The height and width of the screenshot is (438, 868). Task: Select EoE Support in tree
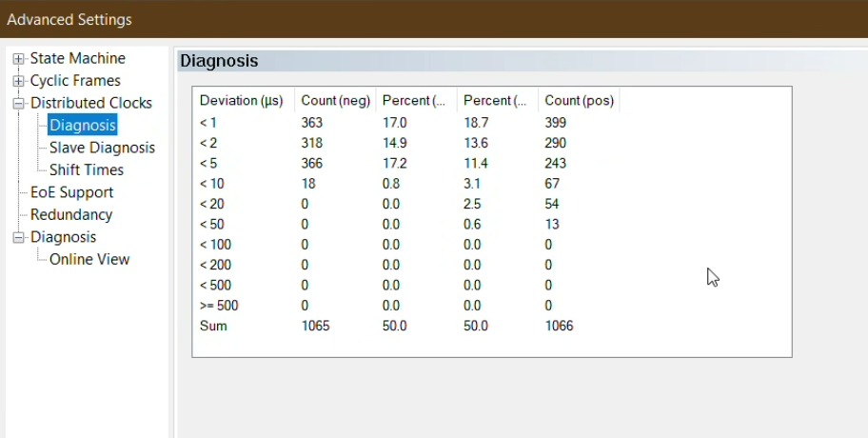71,192
